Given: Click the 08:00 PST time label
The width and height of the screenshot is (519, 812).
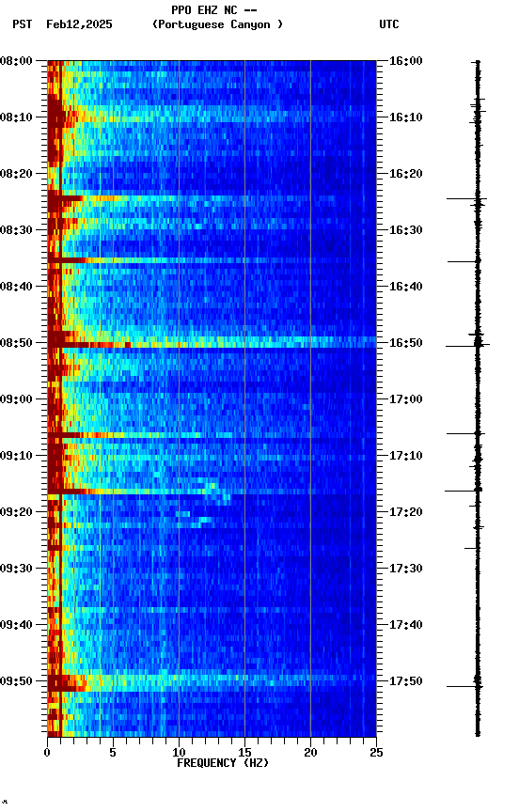Looking at the screenshot, I should (x=16, y=61).
